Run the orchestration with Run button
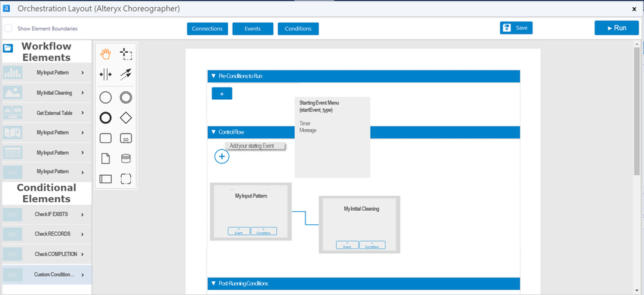 tap(616, 28)
